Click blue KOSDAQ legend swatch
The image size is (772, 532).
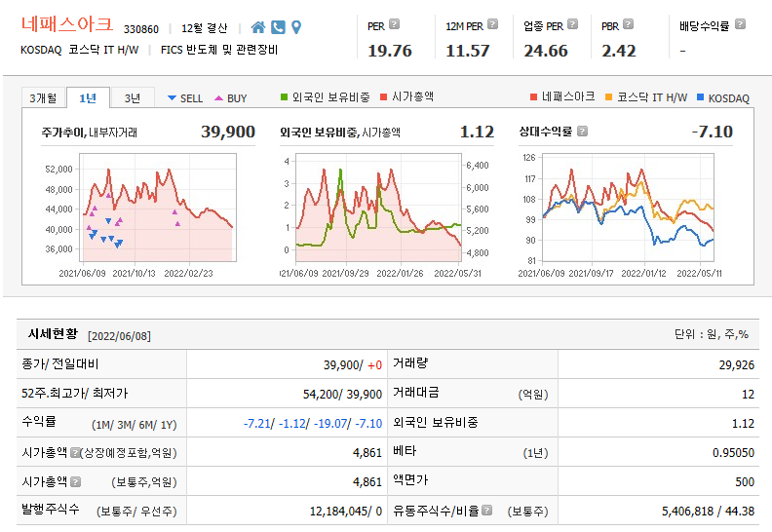[x=700, y=97]
